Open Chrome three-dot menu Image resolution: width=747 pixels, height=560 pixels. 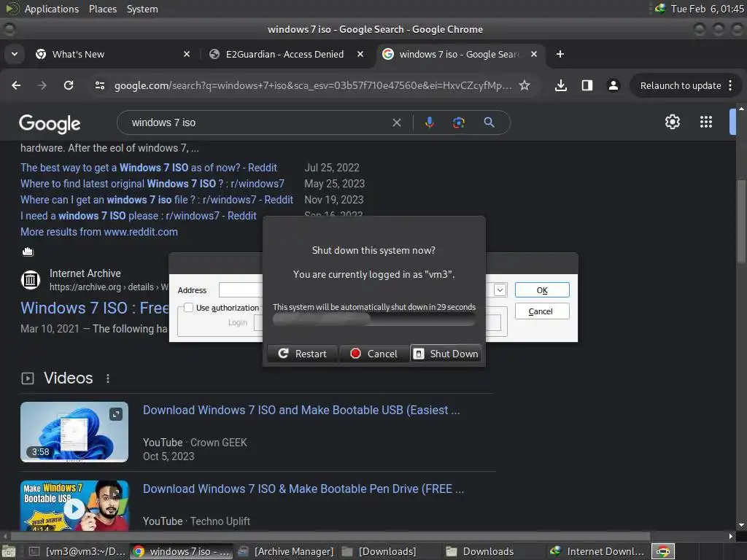730,85
